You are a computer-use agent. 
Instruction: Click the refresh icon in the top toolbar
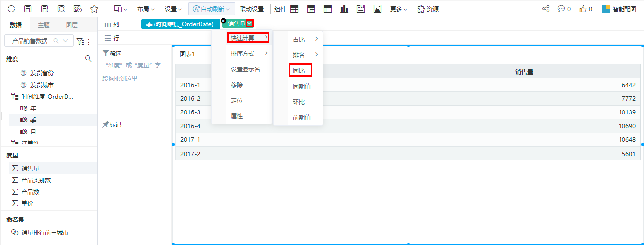[x=11, y=9]
